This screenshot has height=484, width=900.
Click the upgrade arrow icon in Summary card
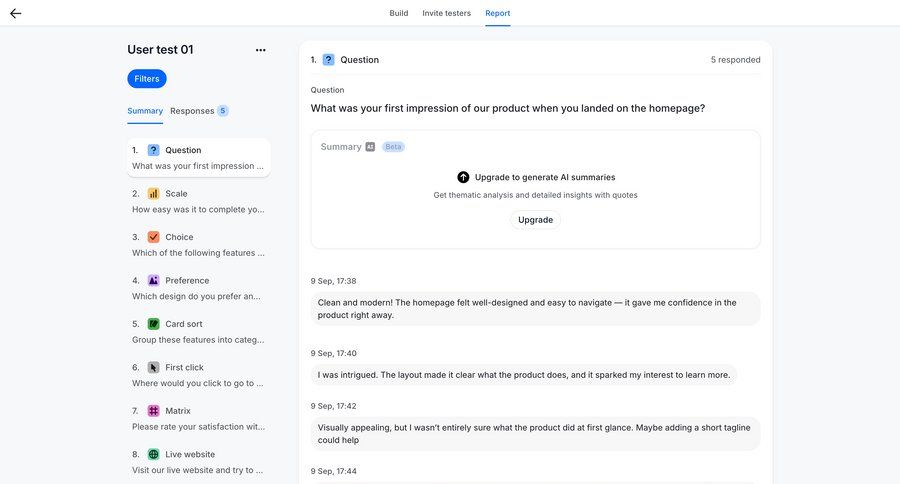click(463, 177)
